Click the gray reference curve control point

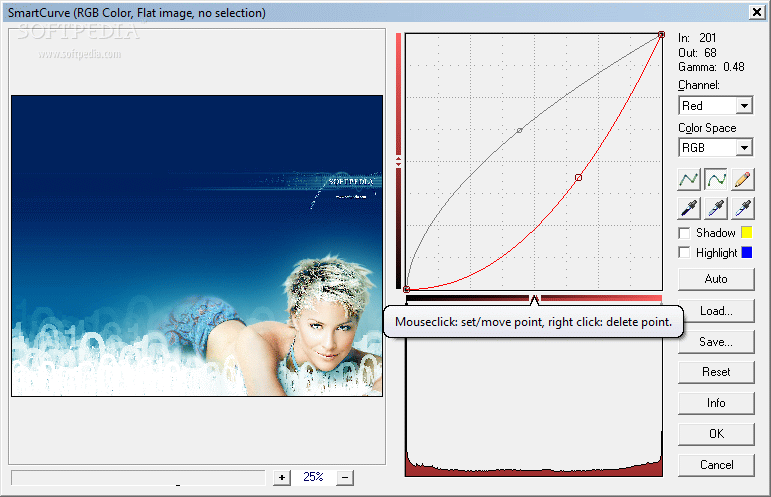519,130
